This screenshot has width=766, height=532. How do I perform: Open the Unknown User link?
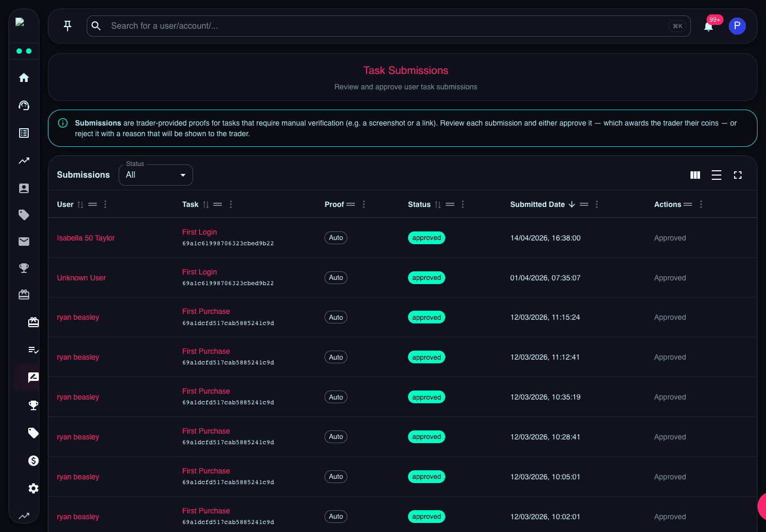81,278
